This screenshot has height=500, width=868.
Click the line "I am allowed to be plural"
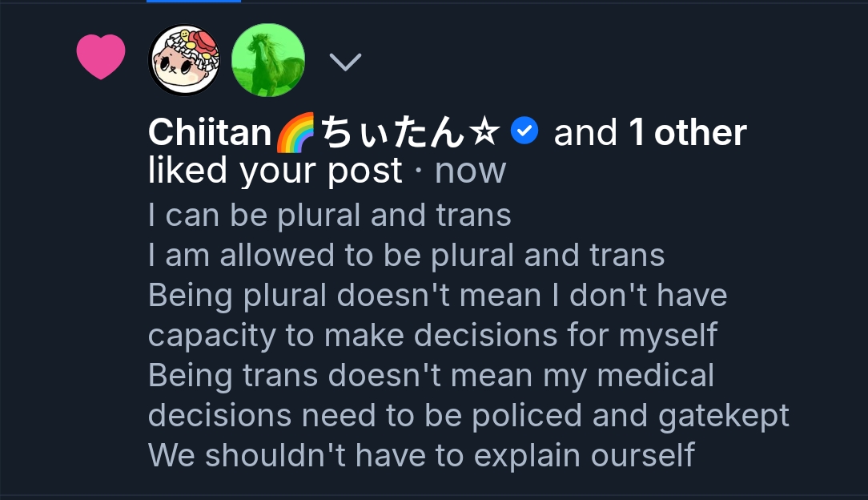click(x=406, y=255)
